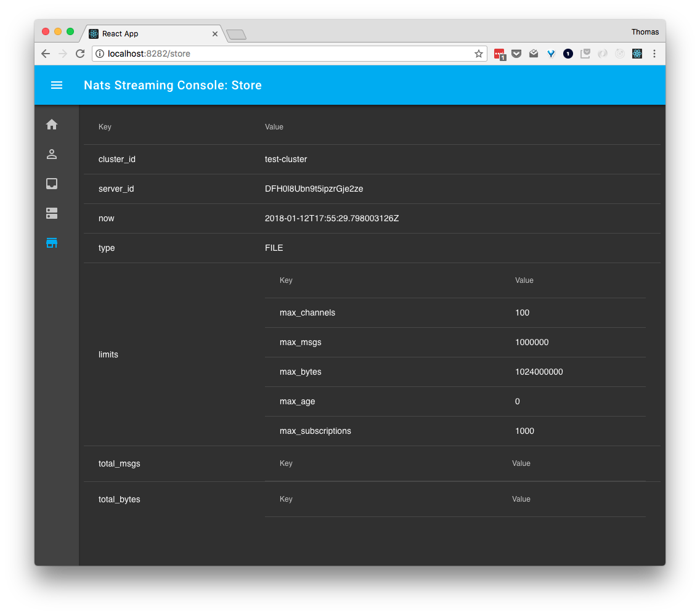
Task: Click the browser Back arrow
Action: [x=46, y=54]
